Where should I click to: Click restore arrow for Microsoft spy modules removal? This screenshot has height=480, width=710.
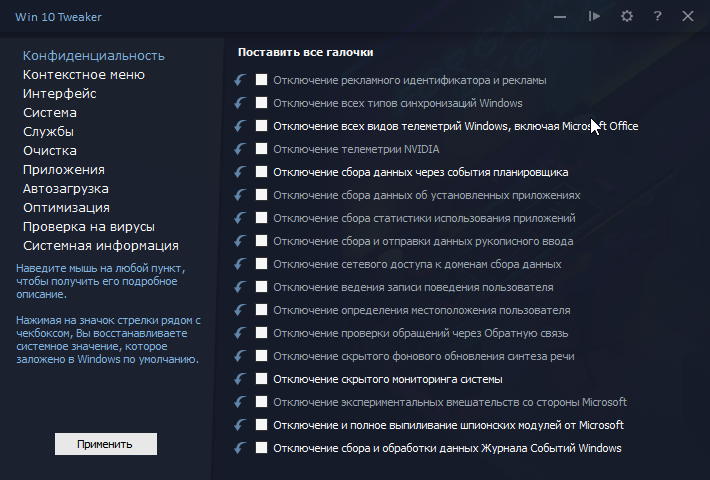[240, 425]
